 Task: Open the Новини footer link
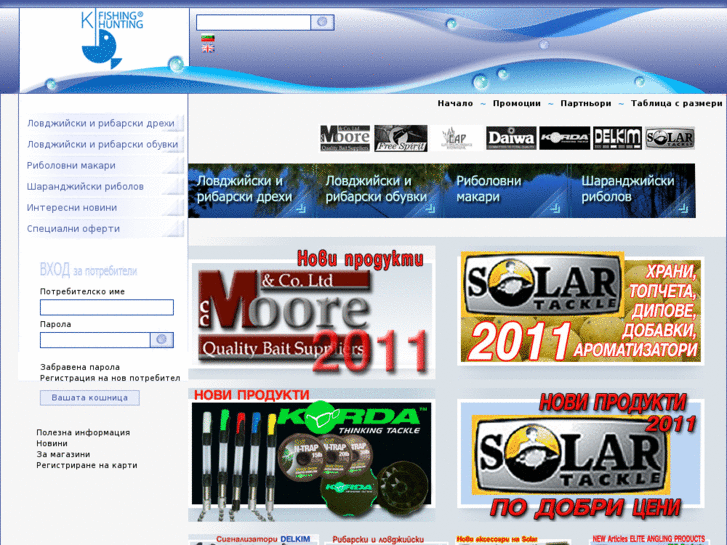[52, 443]
